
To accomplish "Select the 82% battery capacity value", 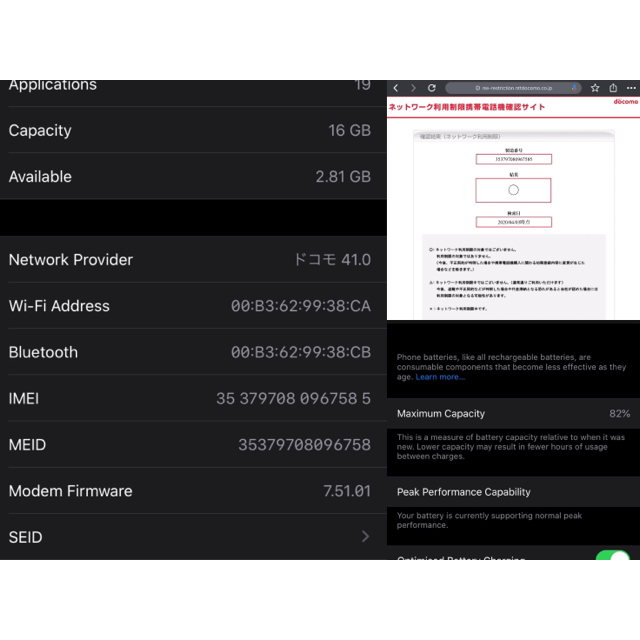I will pyautogui.click(x=620, y=413).
